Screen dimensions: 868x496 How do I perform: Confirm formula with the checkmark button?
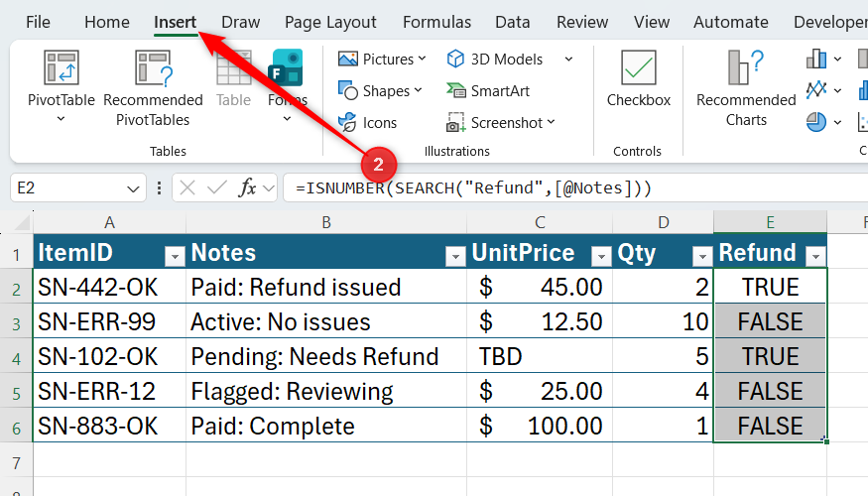pyautogui.click(x=216, y=188)
